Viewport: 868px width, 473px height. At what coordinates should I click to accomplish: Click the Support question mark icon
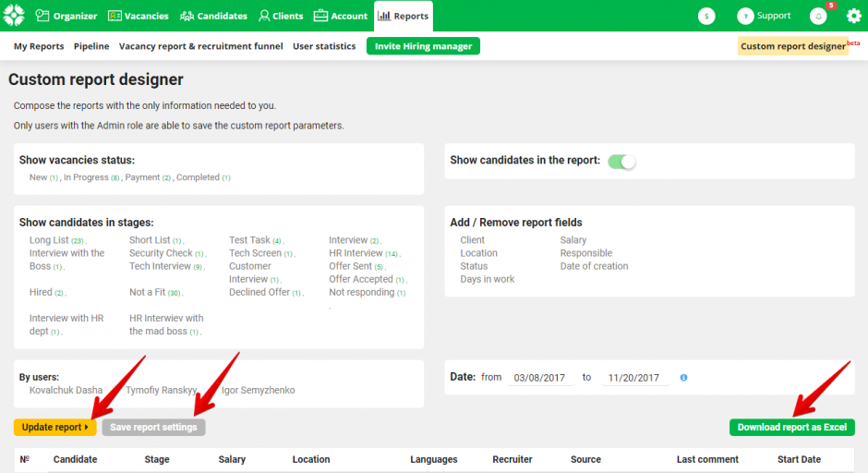(x=745, y=16)
